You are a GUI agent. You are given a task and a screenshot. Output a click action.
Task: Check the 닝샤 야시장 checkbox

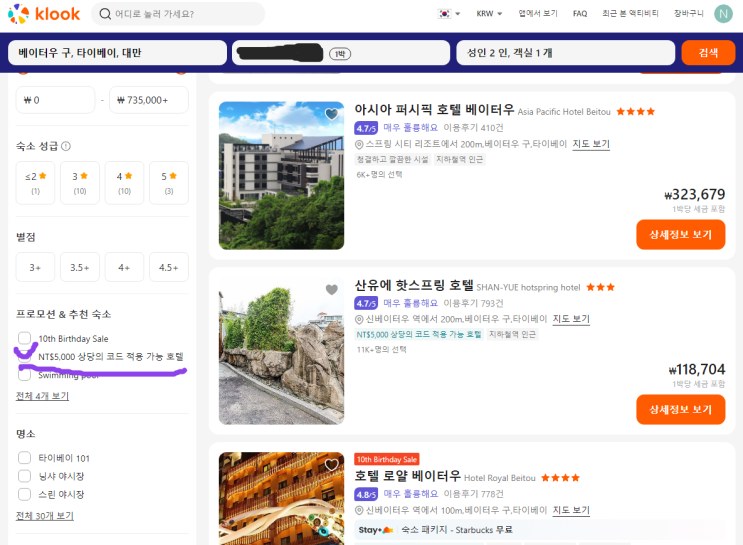coord(24,476)
